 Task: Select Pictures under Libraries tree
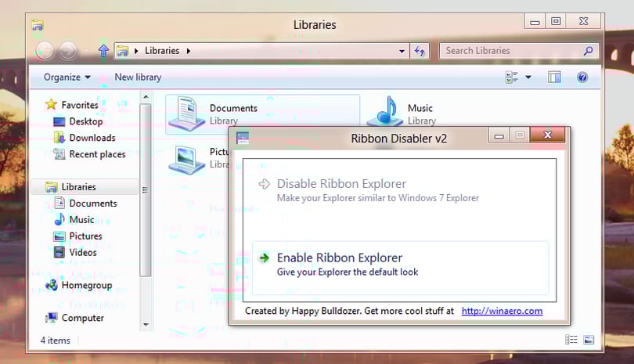tap(86, 236)
